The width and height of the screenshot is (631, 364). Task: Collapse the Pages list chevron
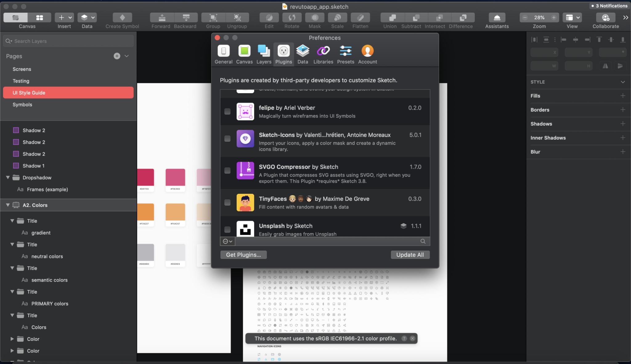pyautogui.click(x=127, y=56)
